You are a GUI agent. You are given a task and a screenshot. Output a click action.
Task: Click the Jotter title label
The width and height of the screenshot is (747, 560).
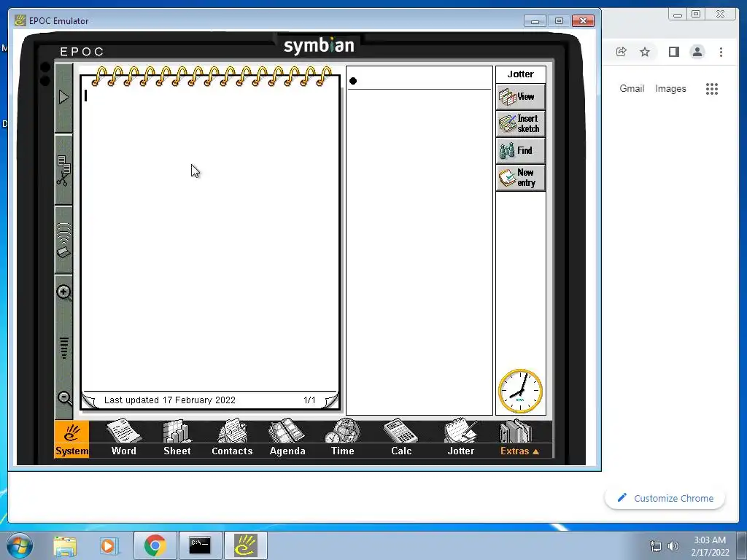(x=521, y=74)
